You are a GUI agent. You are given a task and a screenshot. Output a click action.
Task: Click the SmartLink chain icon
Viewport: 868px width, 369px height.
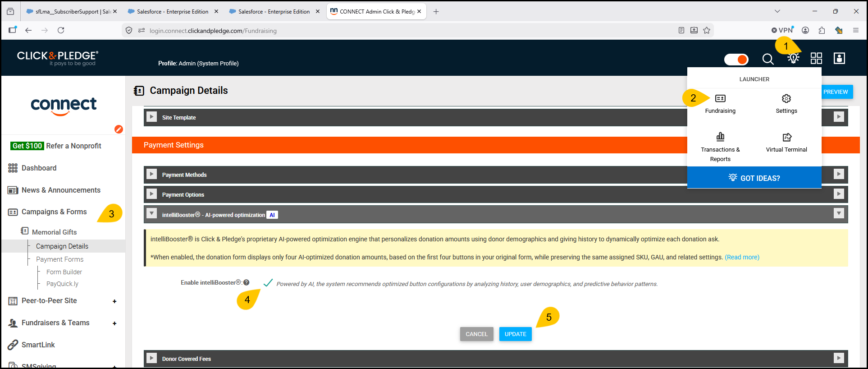pyautogui.click(x=13, y=345)
